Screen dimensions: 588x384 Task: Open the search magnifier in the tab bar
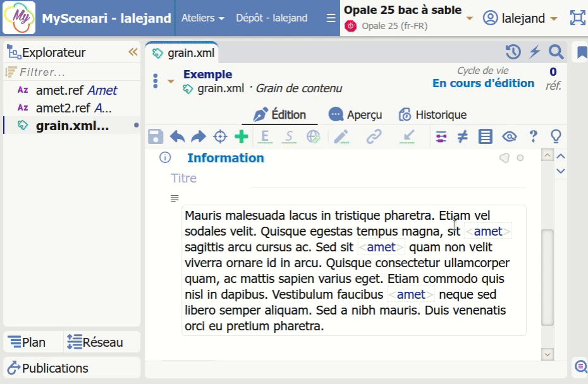click(556, 52)
